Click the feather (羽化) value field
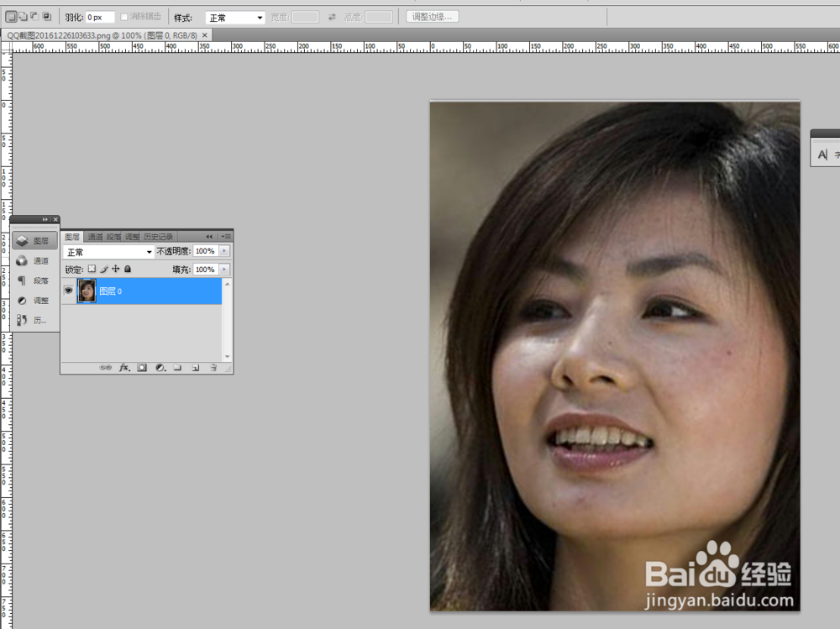The image size is (840, 629). pos(100,17)
